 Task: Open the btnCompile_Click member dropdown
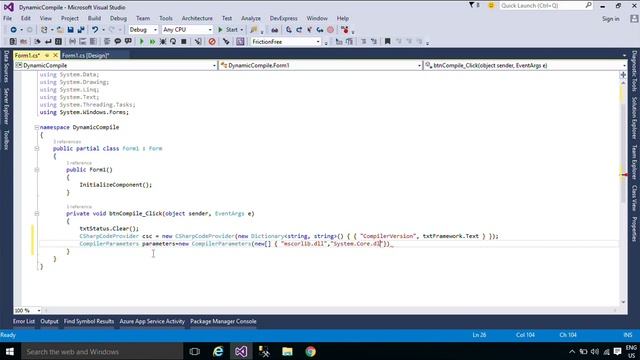(525, 65)
